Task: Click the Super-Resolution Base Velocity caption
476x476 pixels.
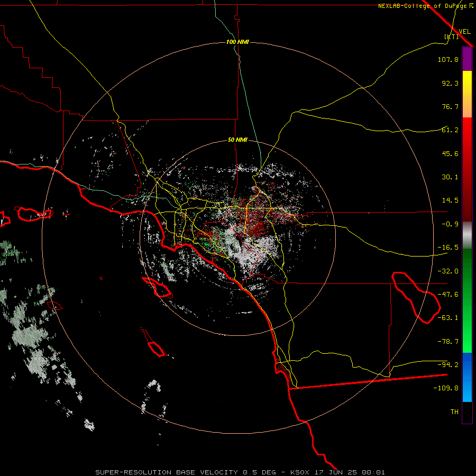Action: [x=240, y=472]
